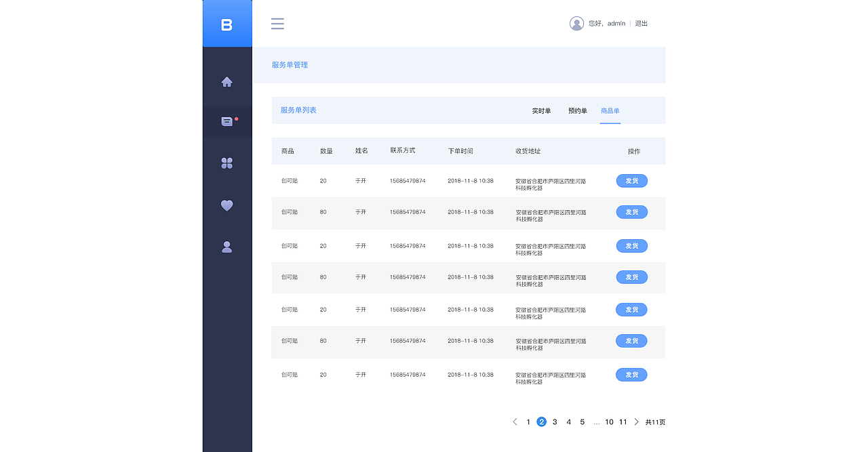Click the 服务单列表 heading
Image resolution: width=868 pixels, height=452 pixels.
[x=298, y=110]
